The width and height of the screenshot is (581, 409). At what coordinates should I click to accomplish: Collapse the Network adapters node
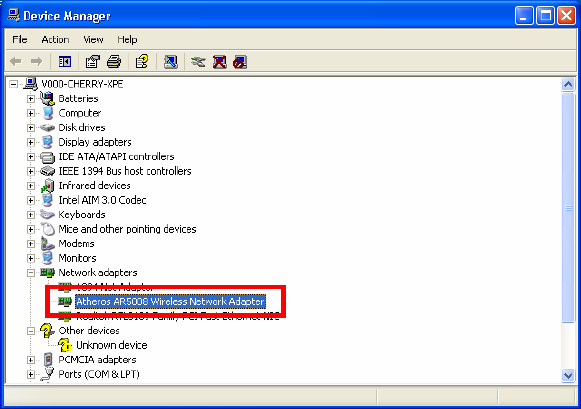point(31,273)
